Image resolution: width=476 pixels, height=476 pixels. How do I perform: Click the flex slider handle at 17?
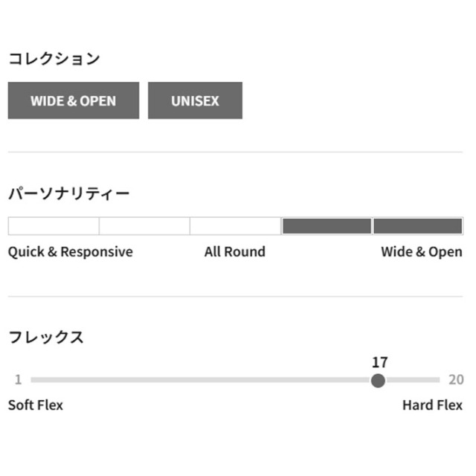pyautogui.click(x=378, y=380)
